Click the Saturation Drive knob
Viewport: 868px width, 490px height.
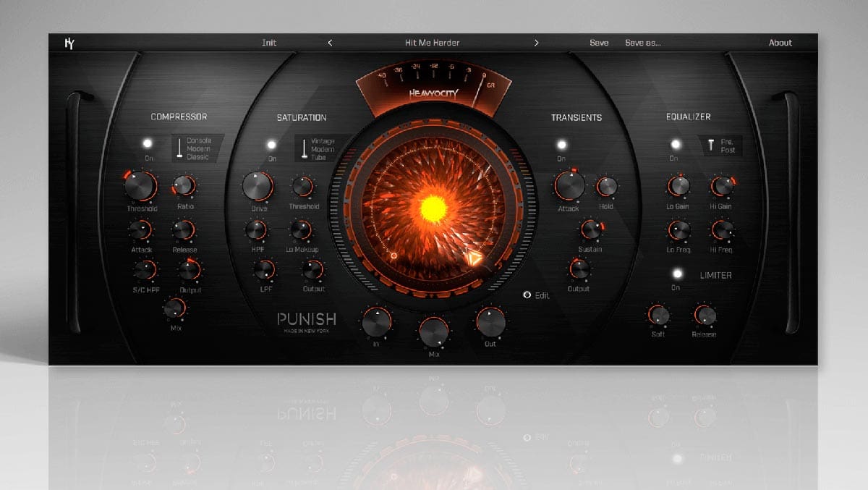click(x=258, y=187)
